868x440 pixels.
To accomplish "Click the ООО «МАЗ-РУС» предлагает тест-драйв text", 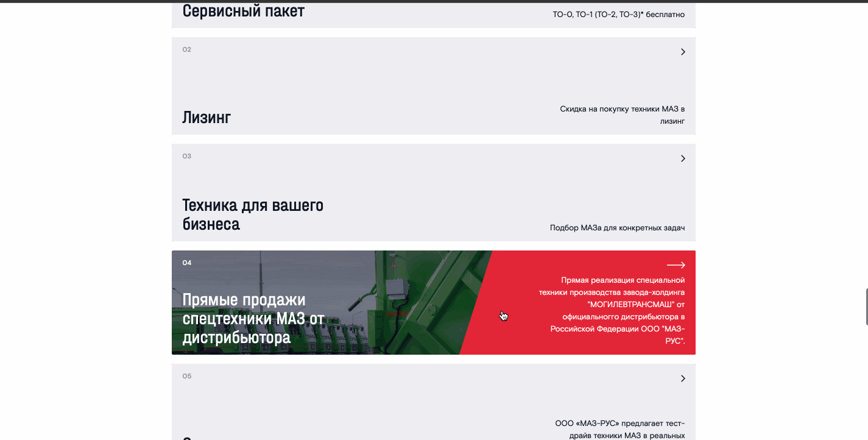I will tap(620, 429).
